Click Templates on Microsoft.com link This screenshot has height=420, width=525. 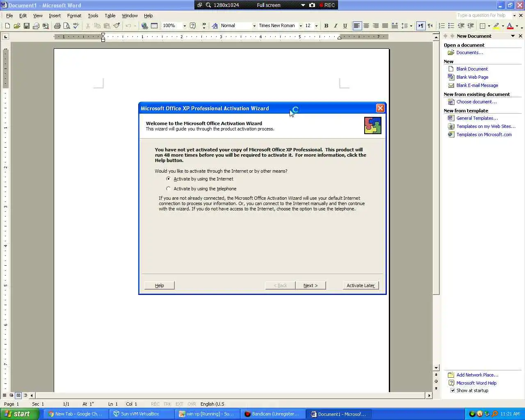point(484,135)
